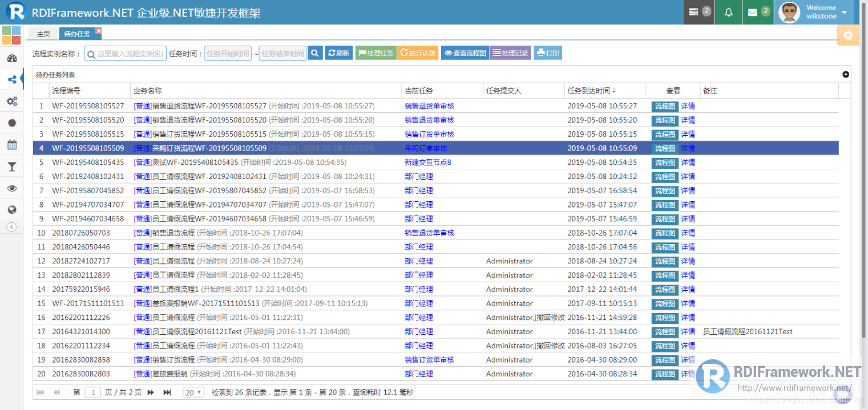Open 销售订货单审核 link in row 3
The image size is (868, 410).
[429, 134]
